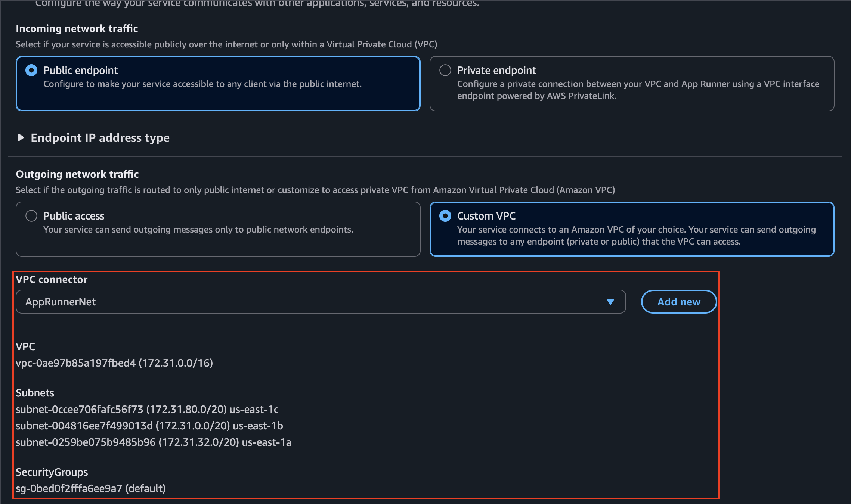This screenshot has height=504, width=851.
Task: Click the sg-0bed0f2fffa6ee9a7 security group entry
Action: tap(91, 488)
